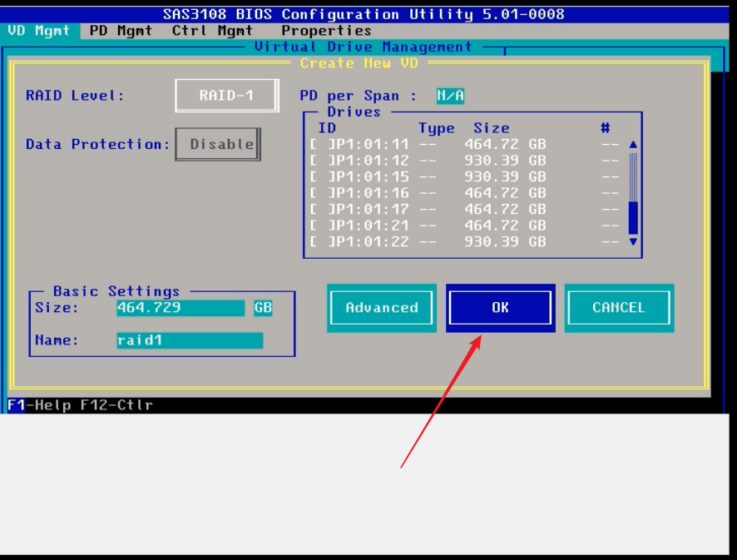This screenshot has width=737, height=560.
Task: Click the # column header in Drives
Action: pyautogui.click(x=606, y=128)
